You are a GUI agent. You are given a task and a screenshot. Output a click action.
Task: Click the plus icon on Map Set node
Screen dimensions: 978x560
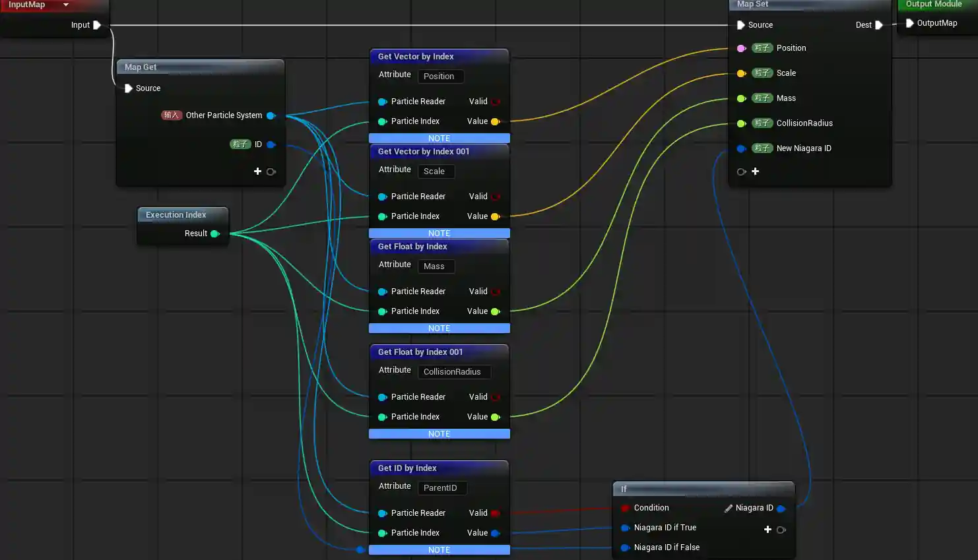[x=755, y=171]
